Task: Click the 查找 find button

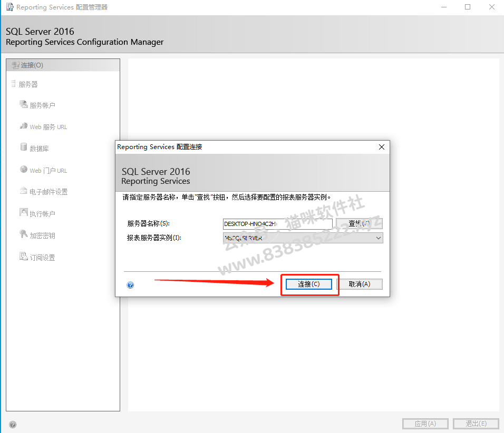Action: (359, 223)
